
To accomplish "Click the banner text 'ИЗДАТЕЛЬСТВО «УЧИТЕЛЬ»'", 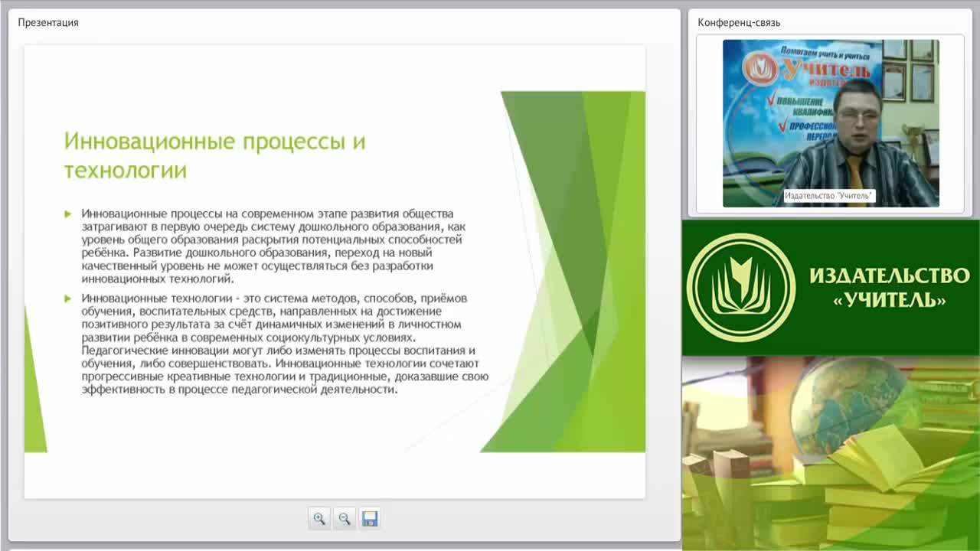I will pos(890,287).
